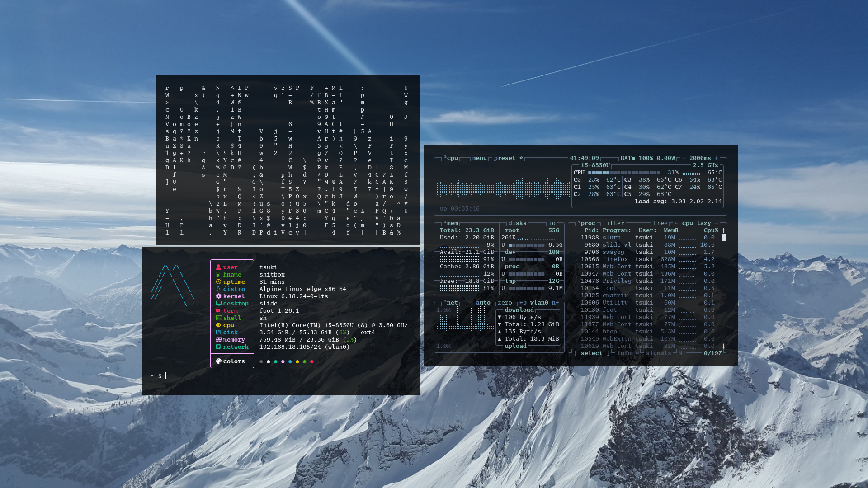868x488 pixels.
Task: Open the btop menu
Action: pos(479,158)
